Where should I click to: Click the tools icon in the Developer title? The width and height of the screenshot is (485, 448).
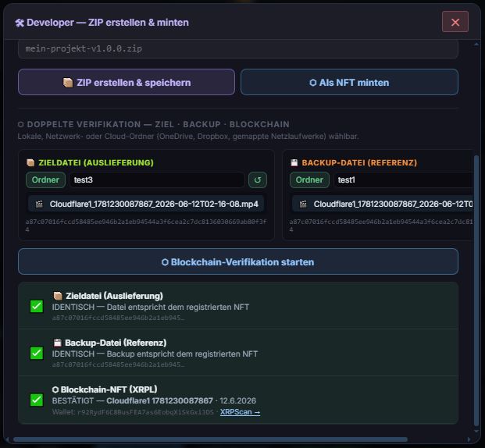[20, 23]
